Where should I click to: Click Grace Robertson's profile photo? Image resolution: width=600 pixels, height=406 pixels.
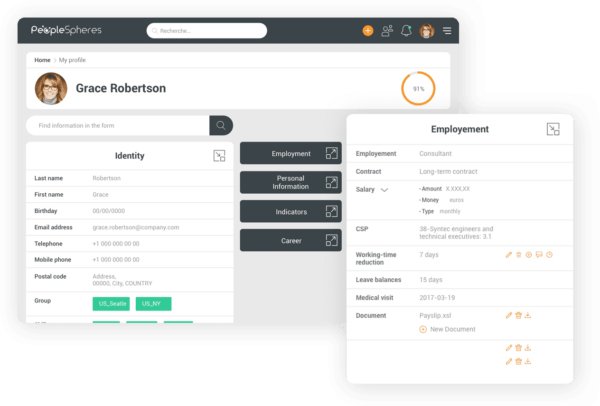(51, 88)
